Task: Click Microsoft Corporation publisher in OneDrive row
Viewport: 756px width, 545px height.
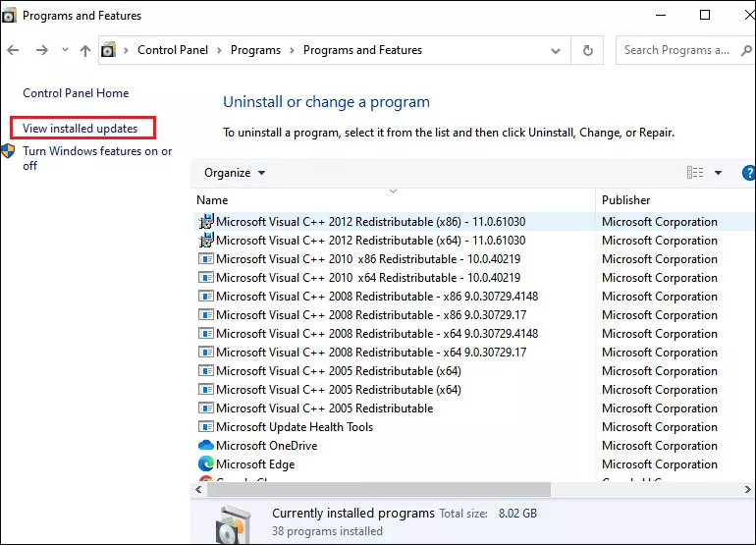Action: click(660, 446)
